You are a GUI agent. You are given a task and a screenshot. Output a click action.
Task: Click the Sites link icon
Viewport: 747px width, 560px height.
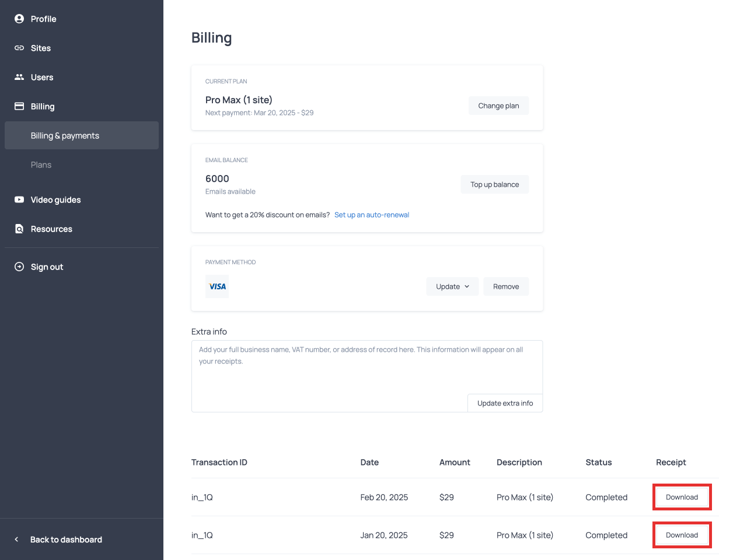19,48
